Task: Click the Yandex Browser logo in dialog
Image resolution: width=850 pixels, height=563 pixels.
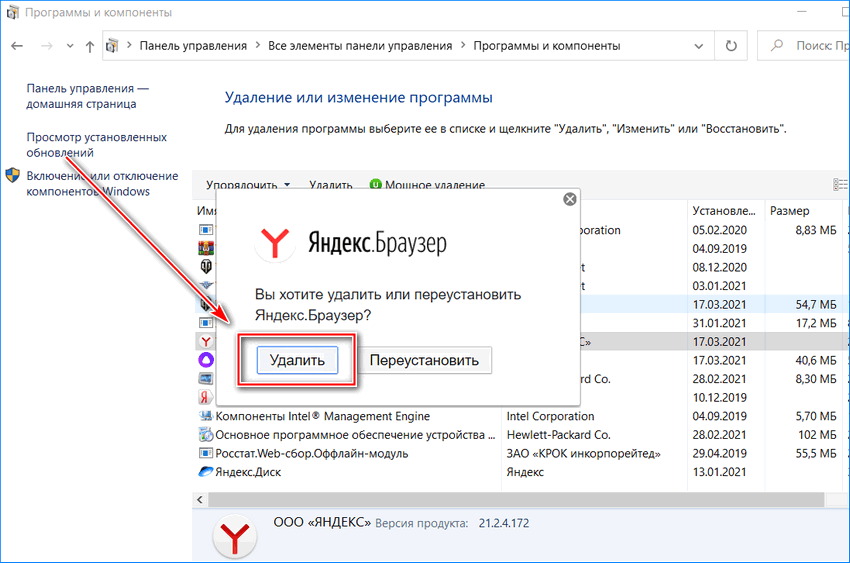Action: coord(275,243)
